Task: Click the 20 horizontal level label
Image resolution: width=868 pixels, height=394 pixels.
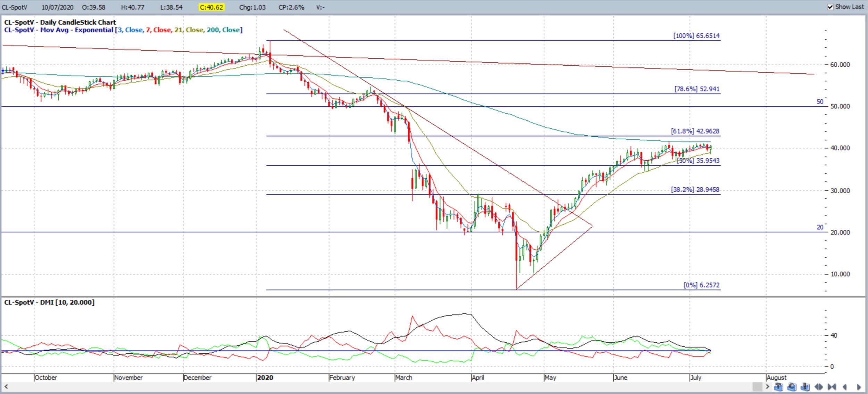Action: click(x=820, y=227)
